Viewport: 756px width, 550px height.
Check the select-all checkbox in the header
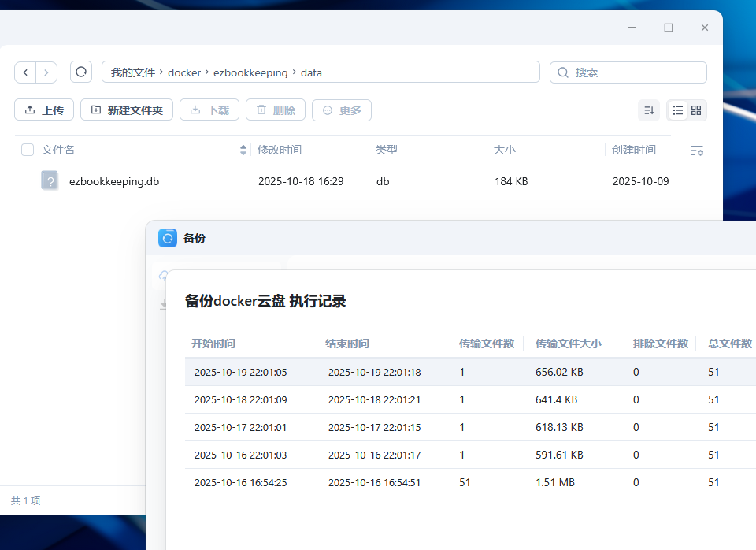point(27,149)
